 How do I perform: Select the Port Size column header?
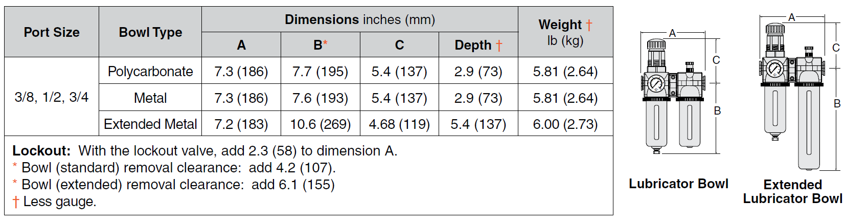(52, 32)
